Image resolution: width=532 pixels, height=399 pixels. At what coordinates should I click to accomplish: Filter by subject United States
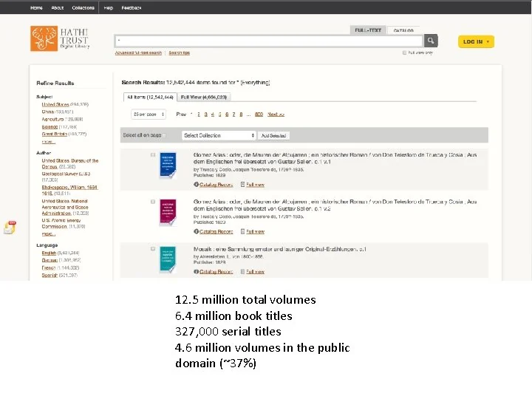coord(55,104)
